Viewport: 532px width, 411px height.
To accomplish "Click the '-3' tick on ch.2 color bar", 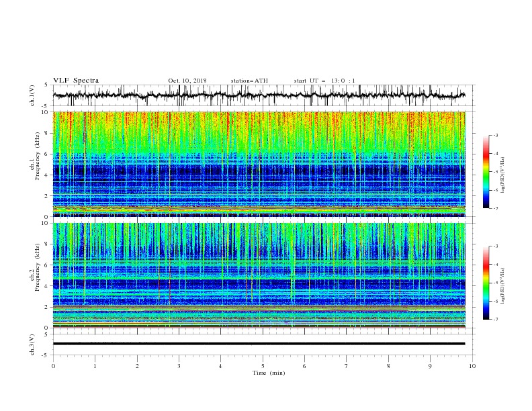I will tap(495, 246).
